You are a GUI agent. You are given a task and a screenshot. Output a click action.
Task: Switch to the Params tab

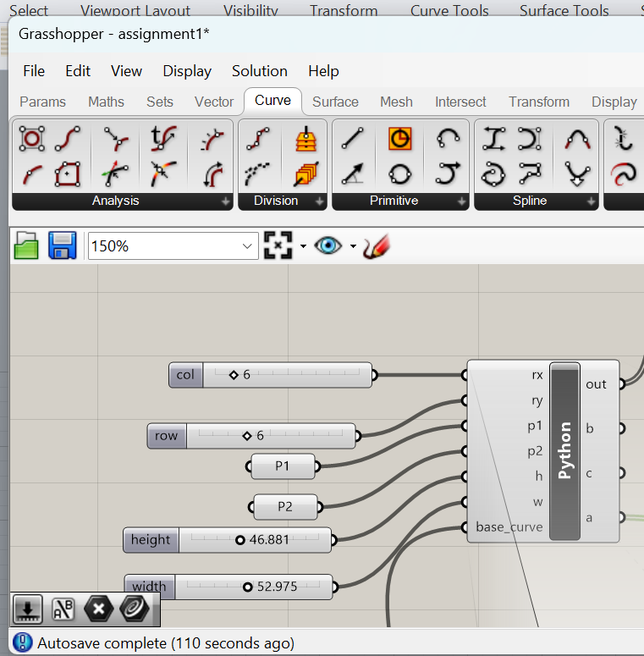coord(42,102)
